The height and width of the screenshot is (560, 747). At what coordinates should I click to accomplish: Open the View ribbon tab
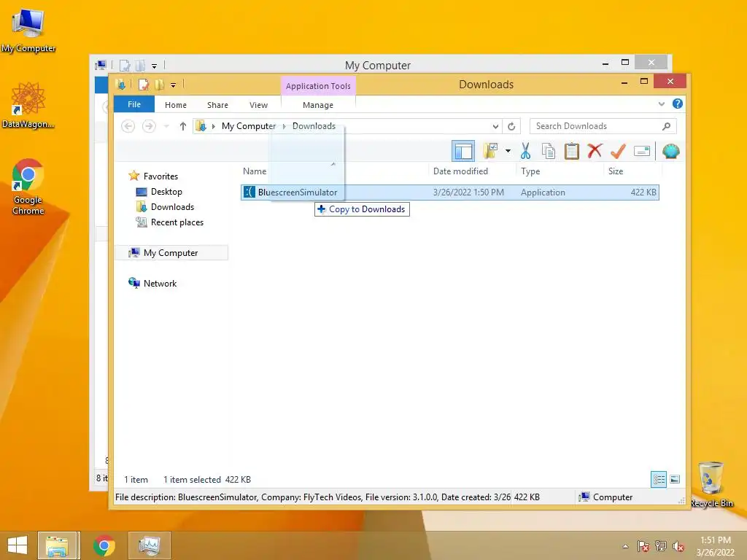[258, 105]
